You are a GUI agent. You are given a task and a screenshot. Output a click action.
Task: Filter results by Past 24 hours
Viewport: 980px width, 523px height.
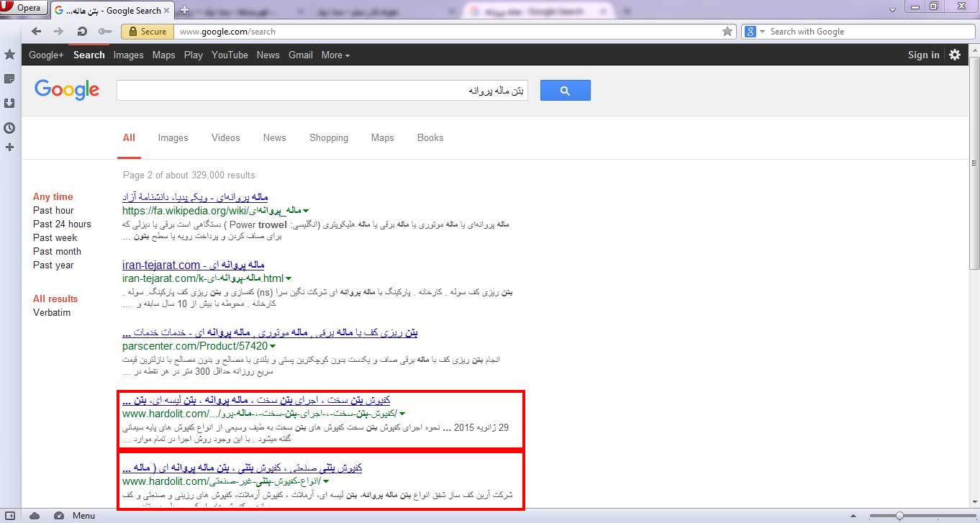pos(62,224)
